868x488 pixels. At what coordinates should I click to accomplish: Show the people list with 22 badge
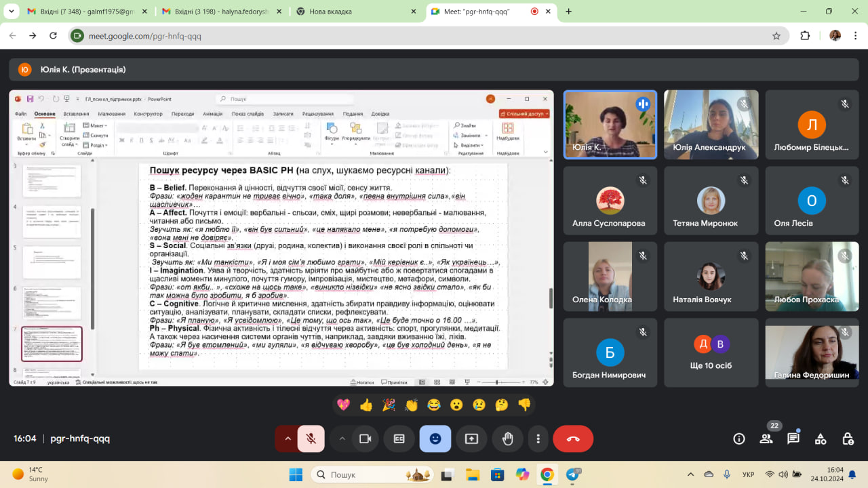(766, 439)
